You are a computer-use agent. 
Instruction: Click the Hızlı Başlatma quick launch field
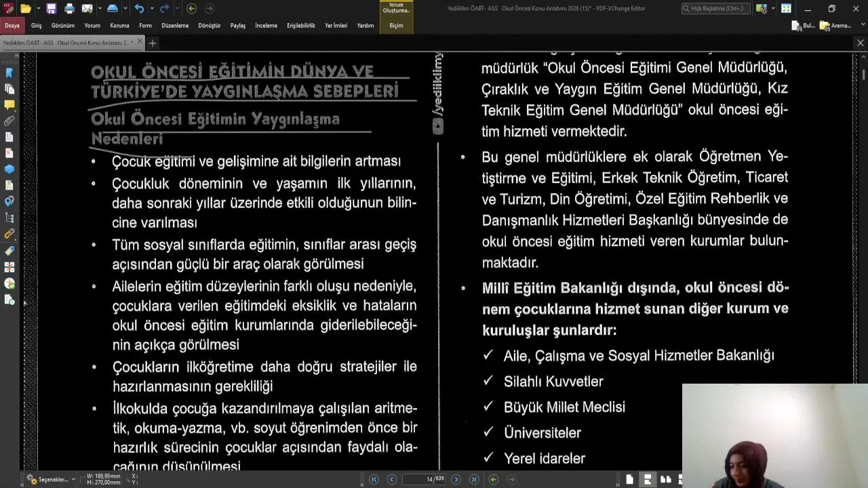tap(716, 9)
